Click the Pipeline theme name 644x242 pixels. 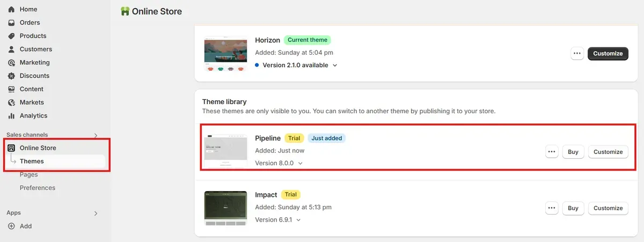click(x=268, y=138)
